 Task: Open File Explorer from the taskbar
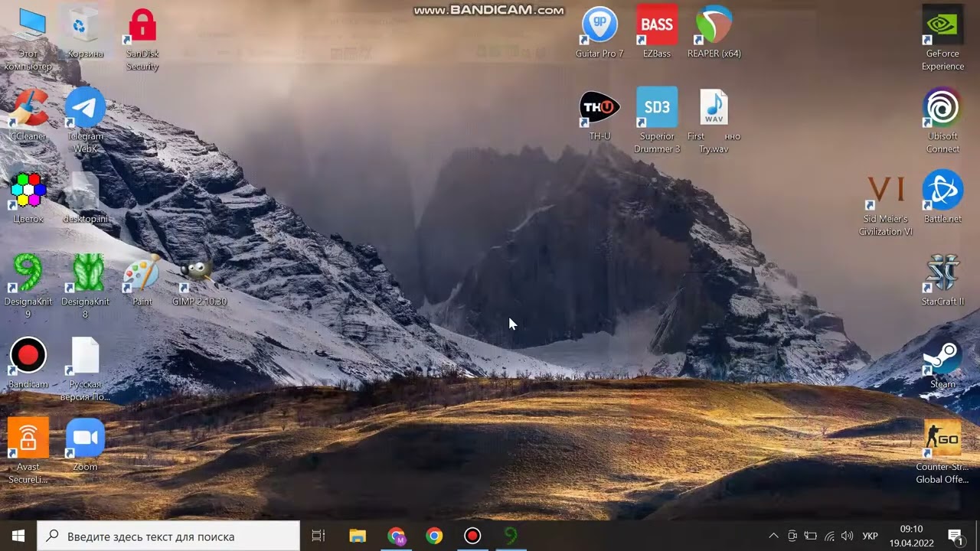[x=358, y=536]
